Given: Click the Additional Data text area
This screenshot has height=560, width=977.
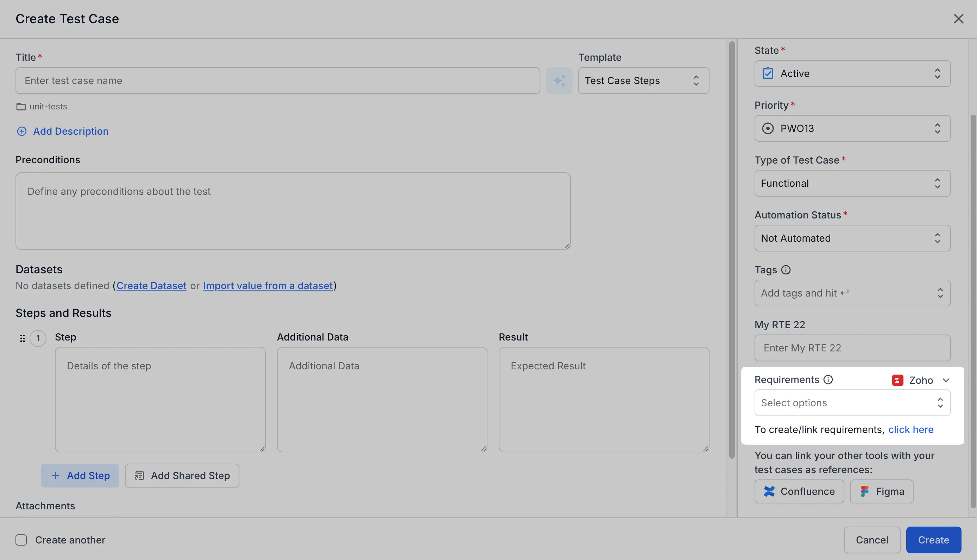Looking at the screenshot, I should coord(382,400).
